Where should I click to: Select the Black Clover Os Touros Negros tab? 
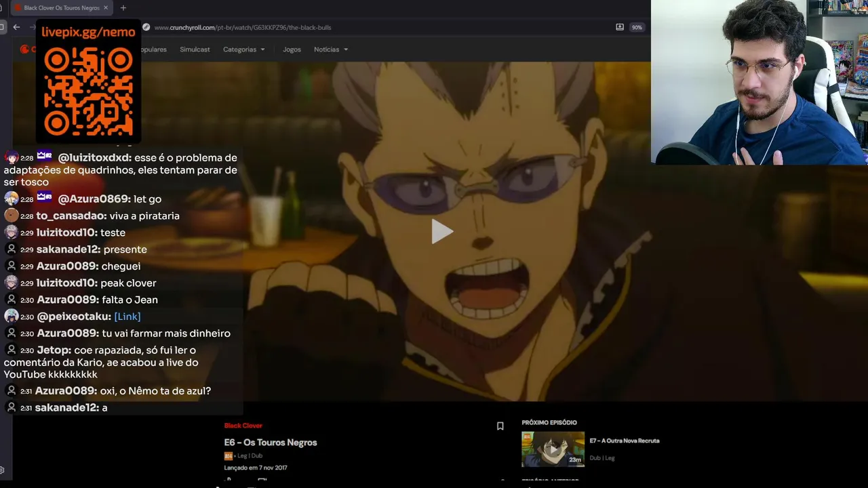pos(61,7)
